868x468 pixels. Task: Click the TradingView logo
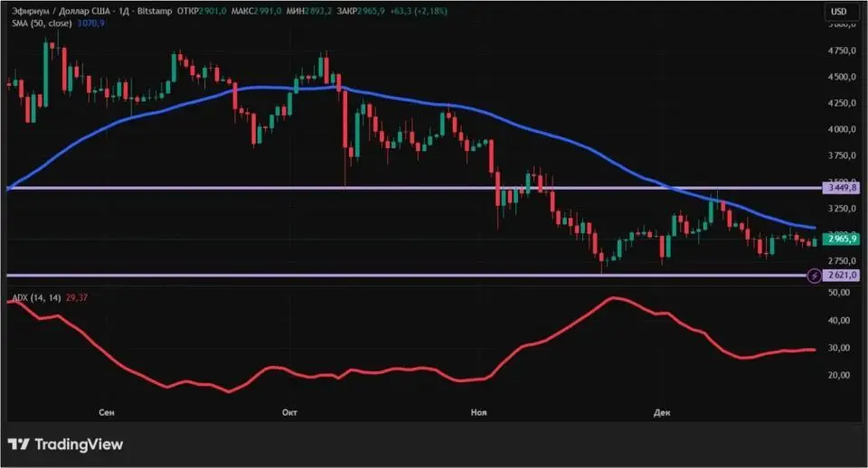pyautogui.click(x=65, y=445)
